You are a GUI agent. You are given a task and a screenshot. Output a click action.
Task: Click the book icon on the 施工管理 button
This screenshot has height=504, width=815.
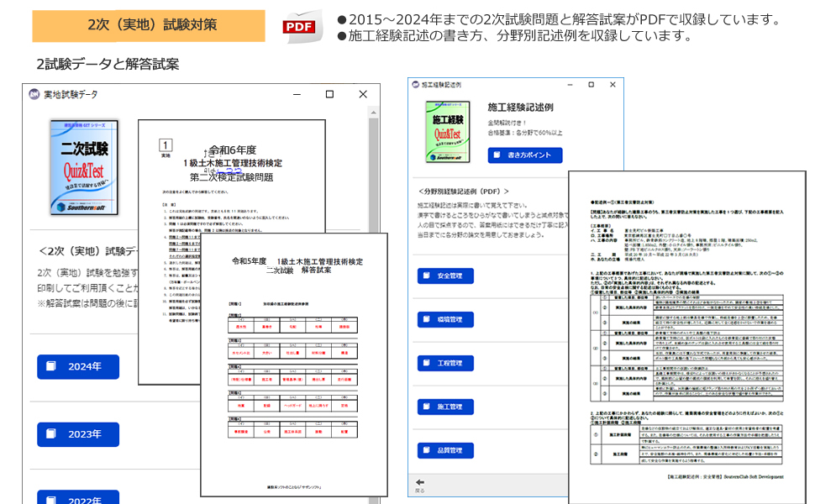pos(427,407)
